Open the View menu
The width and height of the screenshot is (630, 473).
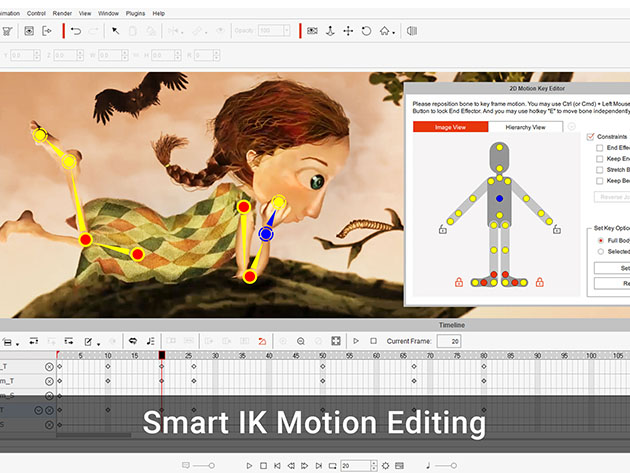[x=85, y=13]
